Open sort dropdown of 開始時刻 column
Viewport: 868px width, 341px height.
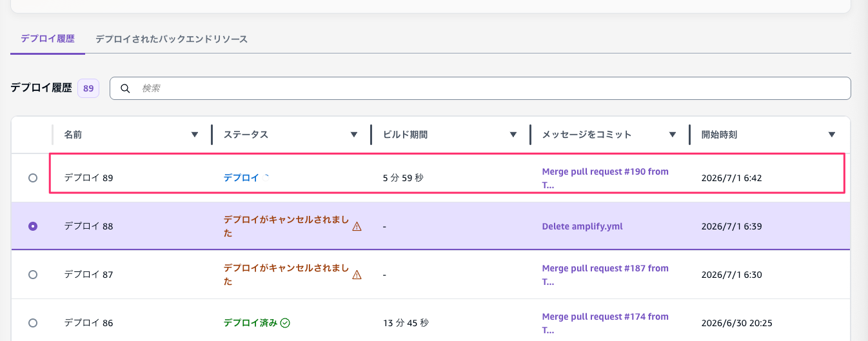tap(832, 135)
